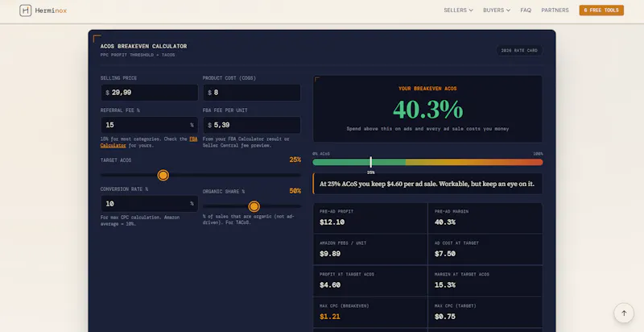This screenshot has height=332, width=644.
Task: Focus the FBA Fee Per Unit field
Action: 252,125
